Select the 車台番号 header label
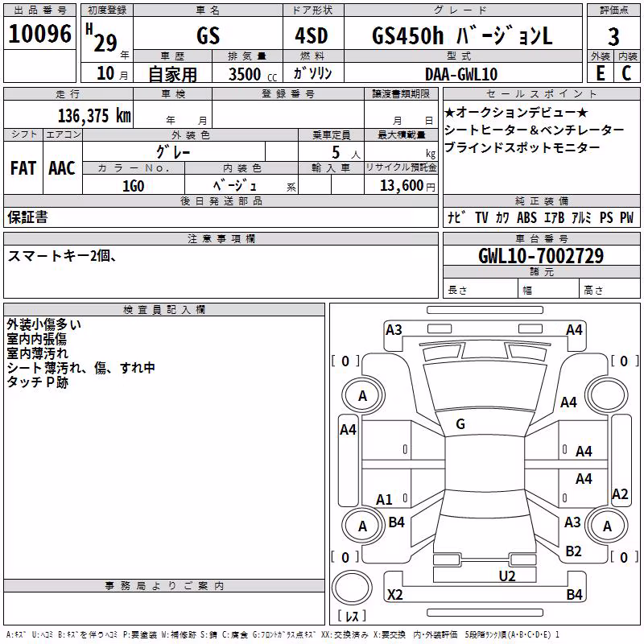This screenshot has width=644, height=644. (x=542, y=238)
